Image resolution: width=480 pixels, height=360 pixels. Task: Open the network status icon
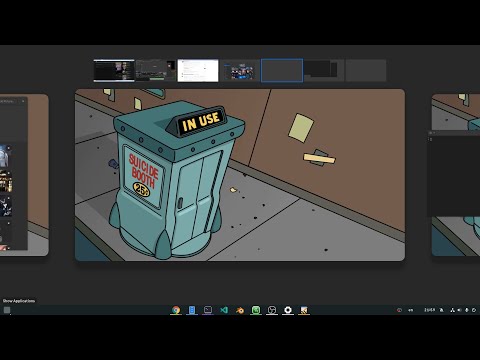[x=452, y=310]
